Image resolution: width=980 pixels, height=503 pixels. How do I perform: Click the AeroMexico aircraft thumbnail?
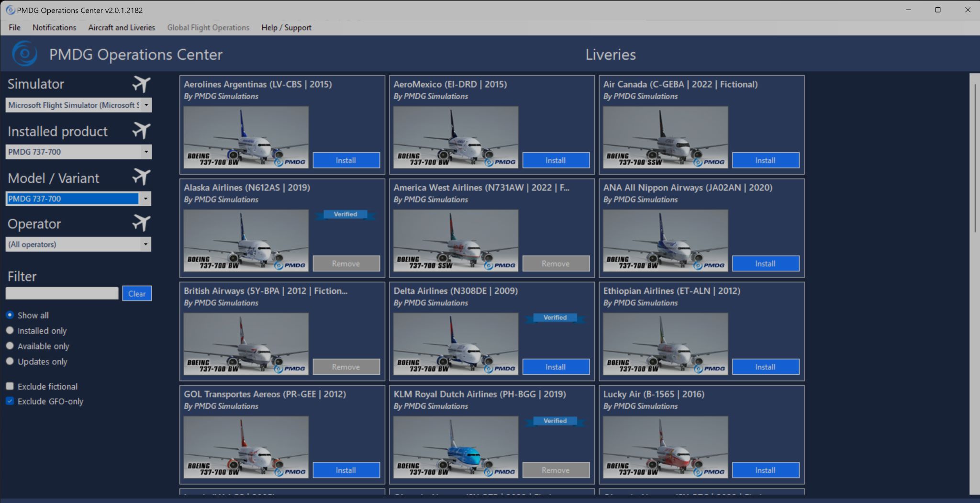click(456, 137)
